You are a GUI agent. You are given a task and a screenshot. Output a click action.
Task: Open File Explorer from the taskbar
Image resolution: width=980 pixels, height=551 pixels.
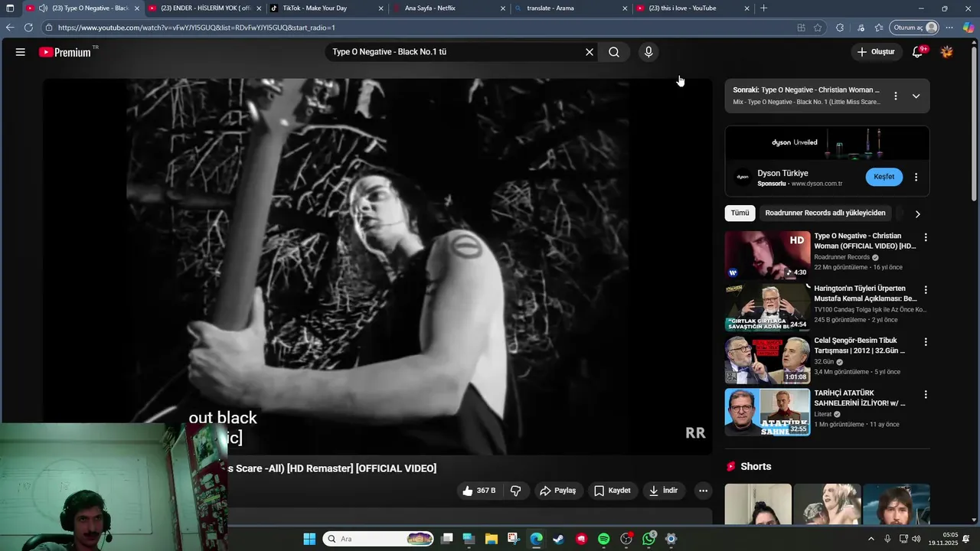click(491, 539)
